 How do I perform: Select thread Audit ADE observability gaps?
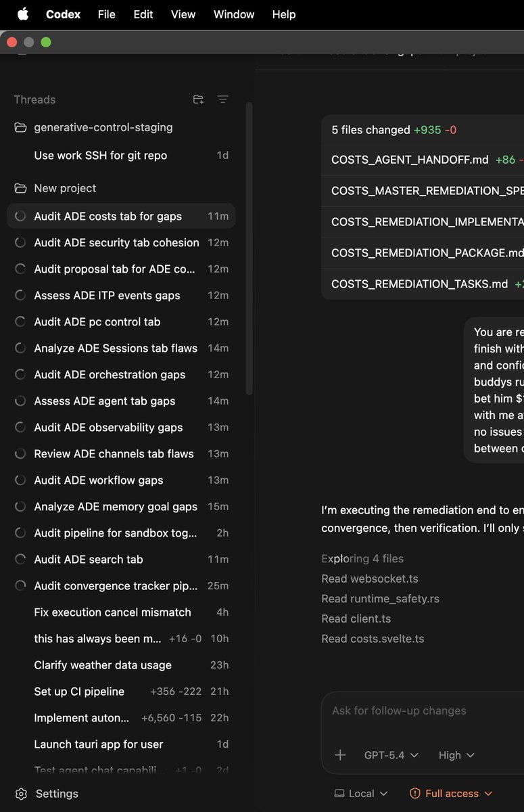click(122, 428)
